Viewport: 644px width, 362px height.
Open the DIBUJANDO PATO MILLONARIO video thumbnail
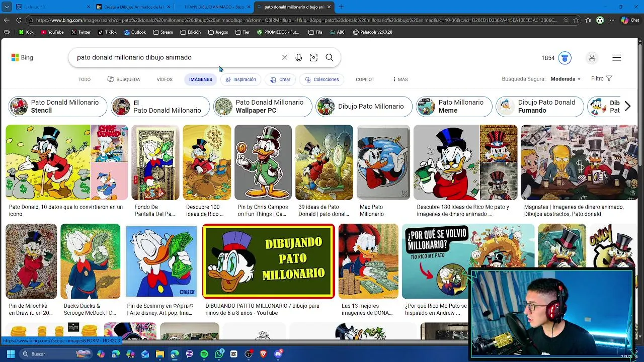(x=269, y=261)
